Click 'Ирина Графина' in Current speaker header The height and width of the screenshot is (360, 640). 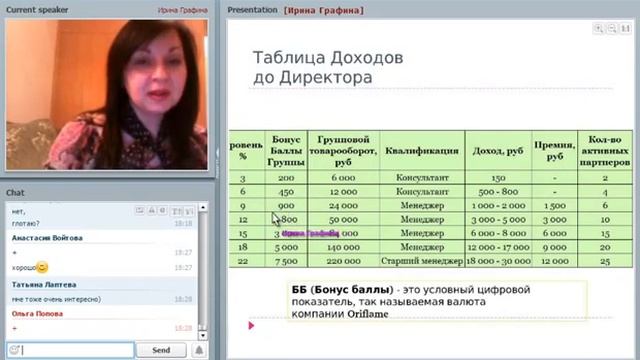182,10
